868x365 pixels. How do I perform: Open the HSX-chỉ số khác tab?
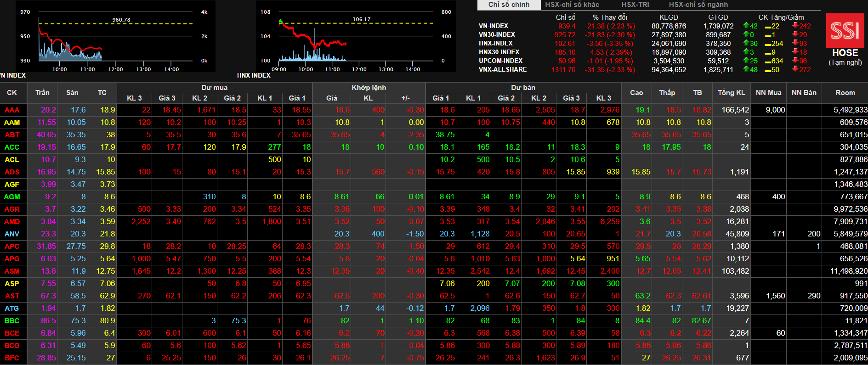tap(572, 5)
